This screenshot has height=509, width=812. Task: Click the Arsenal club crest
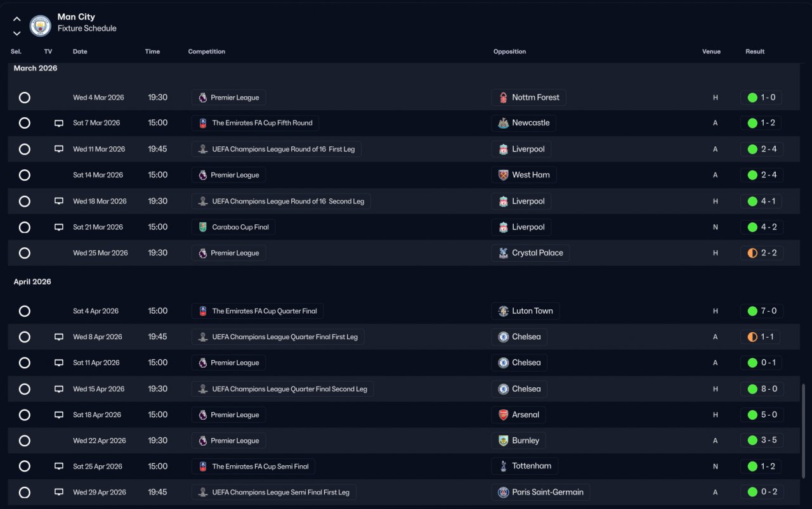(503, 415)
